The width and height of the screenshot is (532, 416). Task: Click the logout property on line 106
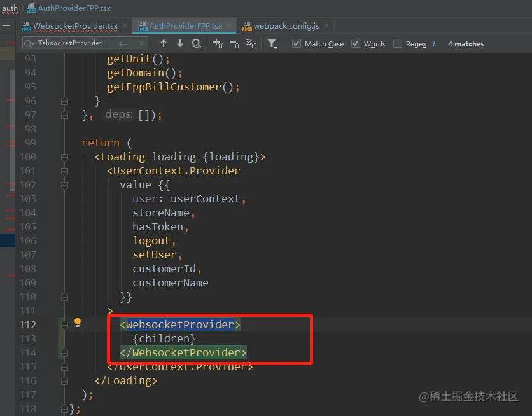[151, 240]
